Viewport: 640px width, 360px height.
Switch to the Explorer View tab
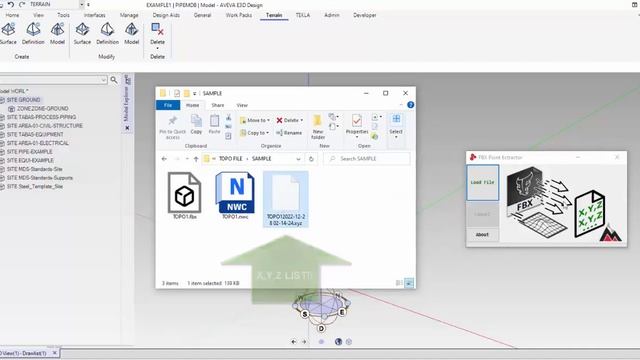tap(242, 105)
